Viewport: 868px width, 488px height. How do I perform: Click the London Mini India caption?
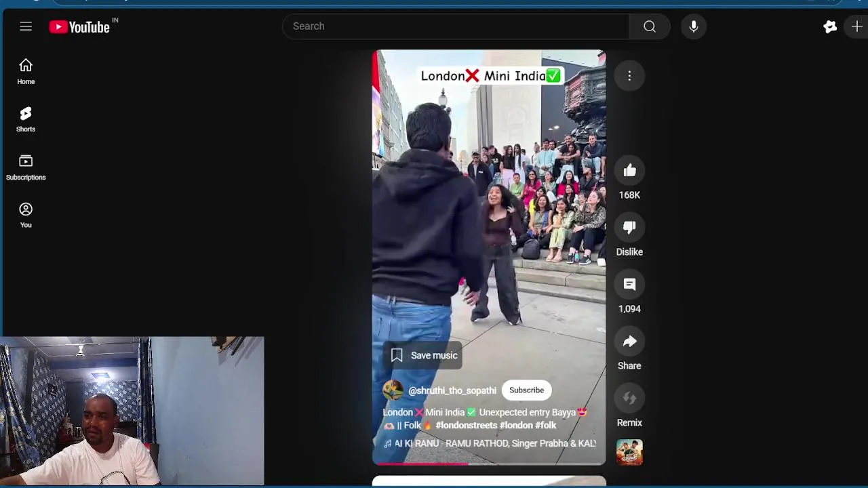coord(490,76)
